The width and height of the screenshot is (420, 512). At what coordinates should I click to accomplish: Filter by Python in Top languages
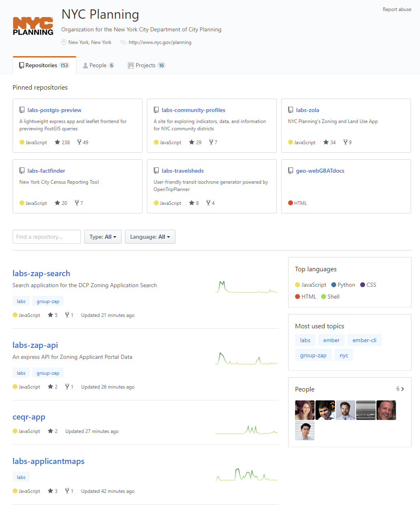pos(343,285)
